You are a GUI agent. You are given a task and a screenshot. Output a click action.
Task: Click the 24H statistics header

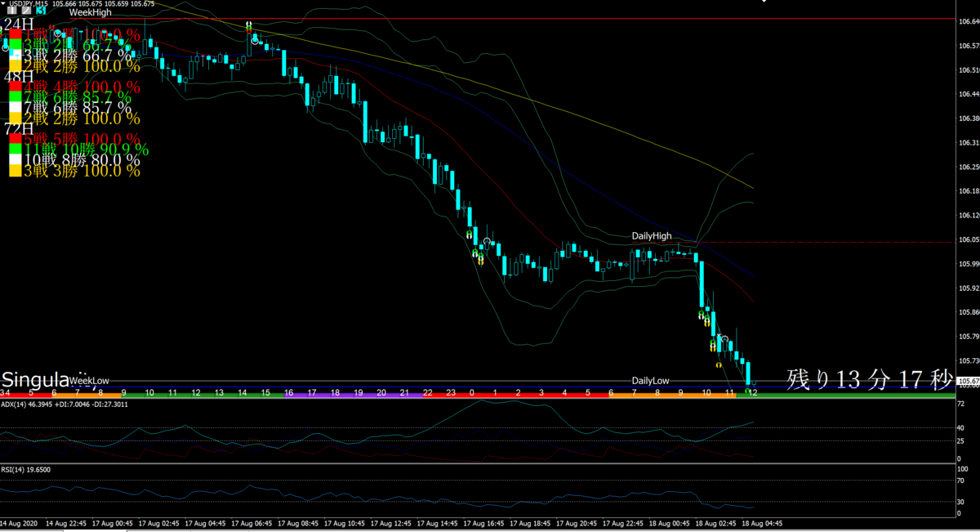18,25
